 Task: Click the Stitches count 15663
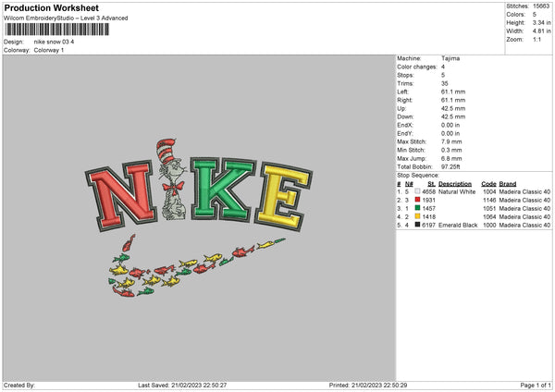point(541,6)
